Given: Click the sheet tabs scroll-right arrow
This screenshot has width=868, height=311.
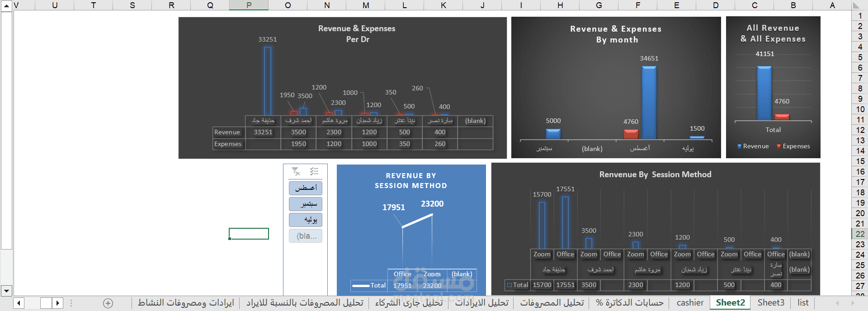Looking at the screenshot, I should (x=853, y=303).
